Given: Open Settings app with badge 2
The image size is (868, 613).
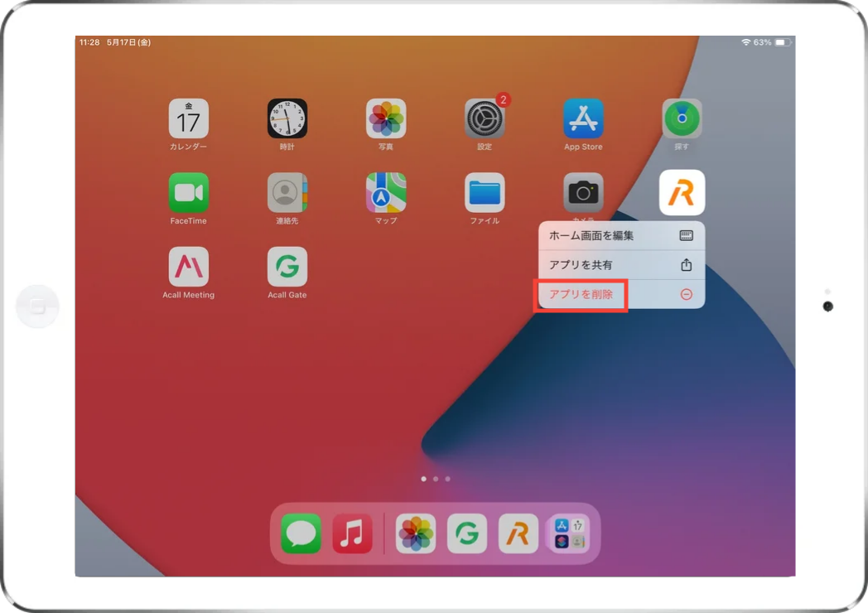Looking at the screenshot, I should tap(485, 118).
